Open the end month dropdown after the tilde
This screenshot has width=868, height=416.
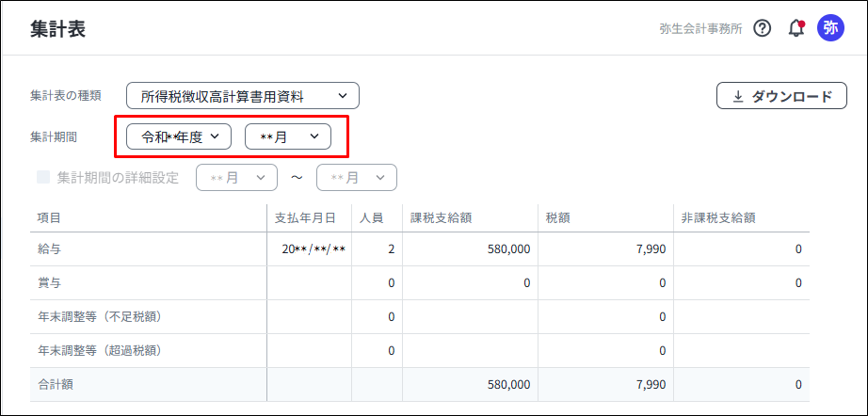coord(357,177)
